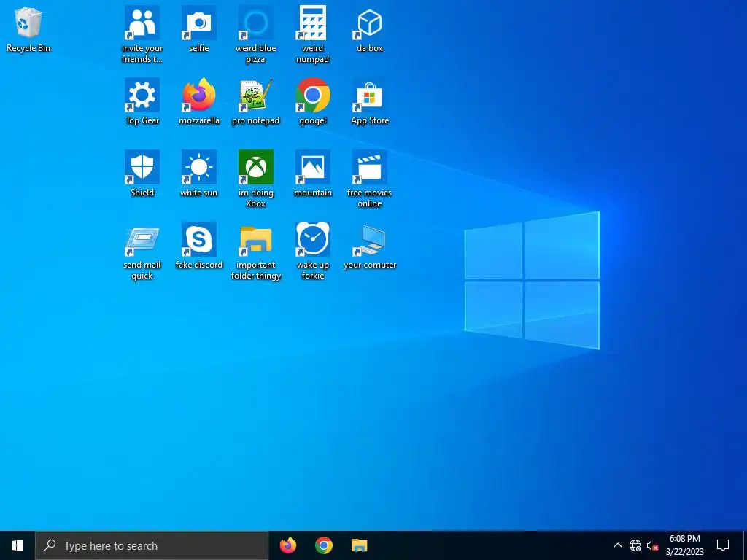The height and width of the screenshot is (560, 747).
Task: Click the 'Type here to search' box
Action: point(152,545)
